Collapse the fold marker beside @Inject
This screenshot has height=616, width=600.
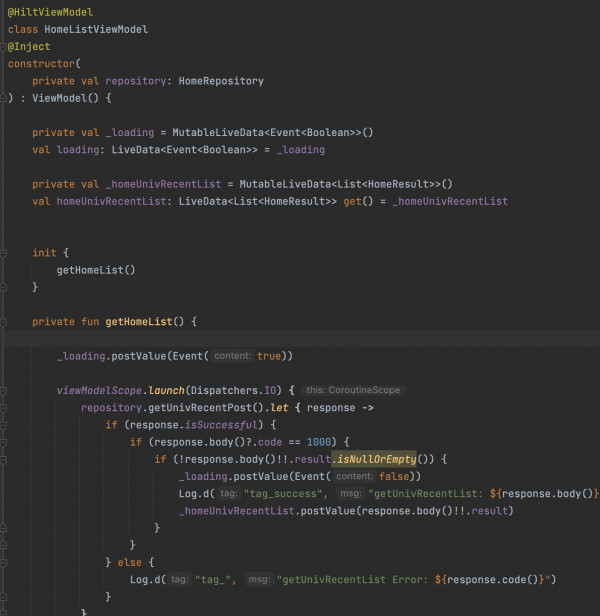2,47
